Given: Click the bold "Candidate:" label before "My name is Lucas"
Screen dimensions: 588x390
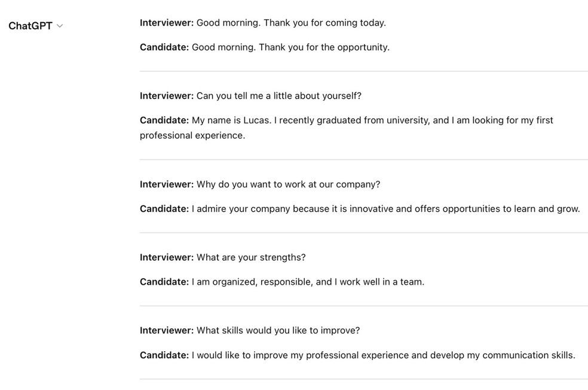Looking at the screenshot, I should (x=164, y=120).
